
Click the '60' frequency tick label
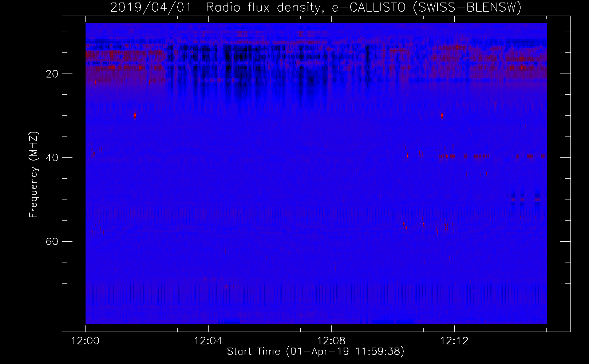point(52,241)
